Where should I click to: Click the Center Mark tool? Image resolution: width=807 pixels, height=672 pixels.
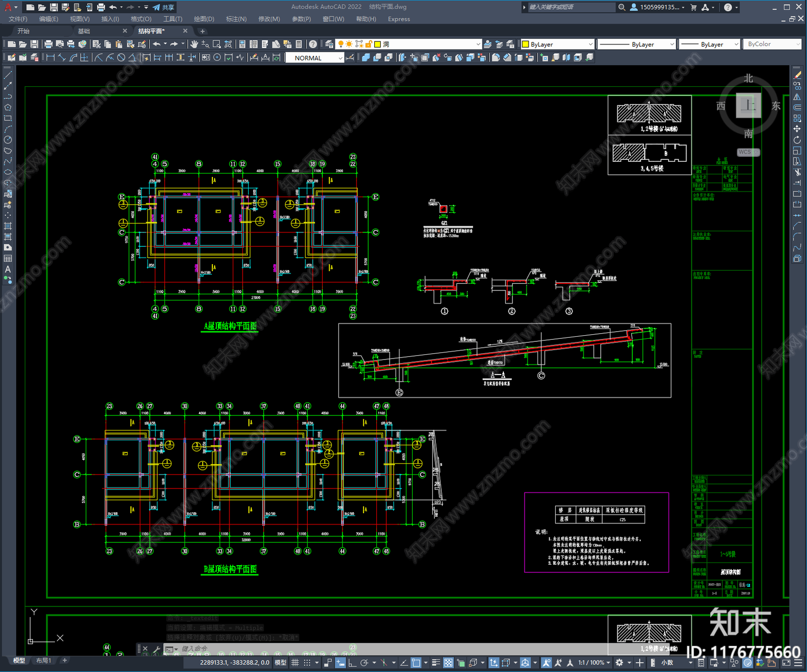pyautogui.click(x=217, y=57)
